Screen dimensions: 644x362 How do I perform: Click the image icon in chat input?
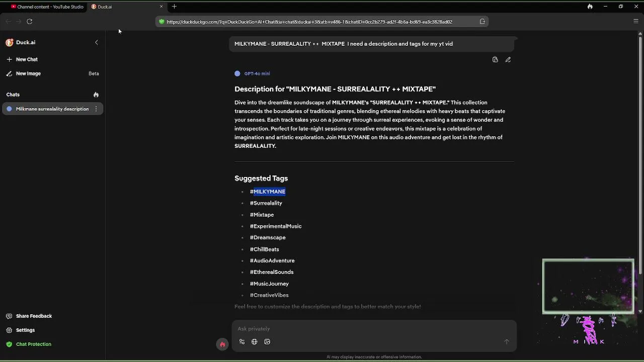coord(267,342)
